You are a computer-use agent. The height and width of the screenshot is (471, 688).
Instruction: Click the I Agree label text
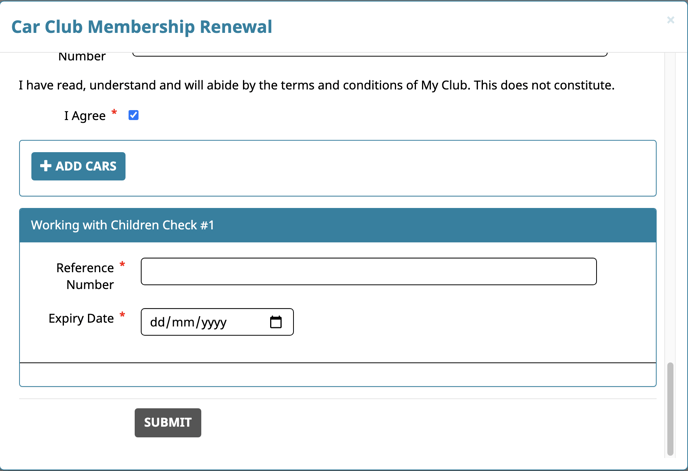tap(85, 116)
